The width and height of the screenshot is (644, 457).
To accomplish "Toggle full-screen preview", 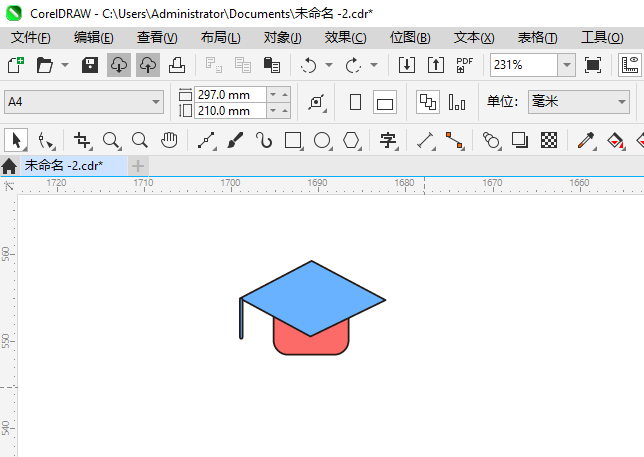I will tap(593, 65).
